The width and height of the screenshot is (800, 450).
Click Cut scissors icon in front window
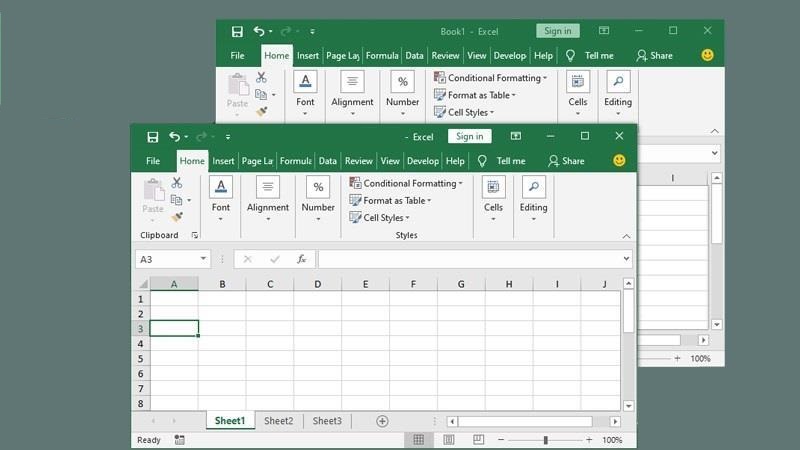point(177,182)
